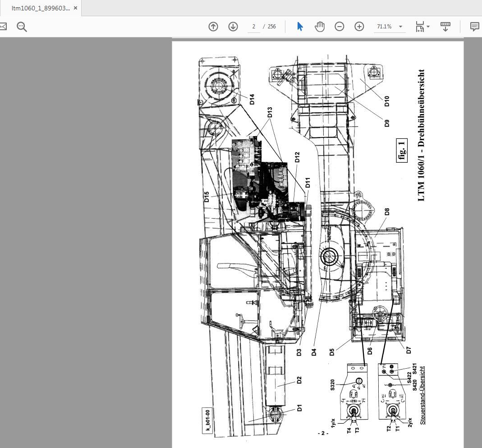The height and width of the screenshot is (448, 482).
Task: Click the 'fig. 1' boxed label
Action: (x=402, y=151)
